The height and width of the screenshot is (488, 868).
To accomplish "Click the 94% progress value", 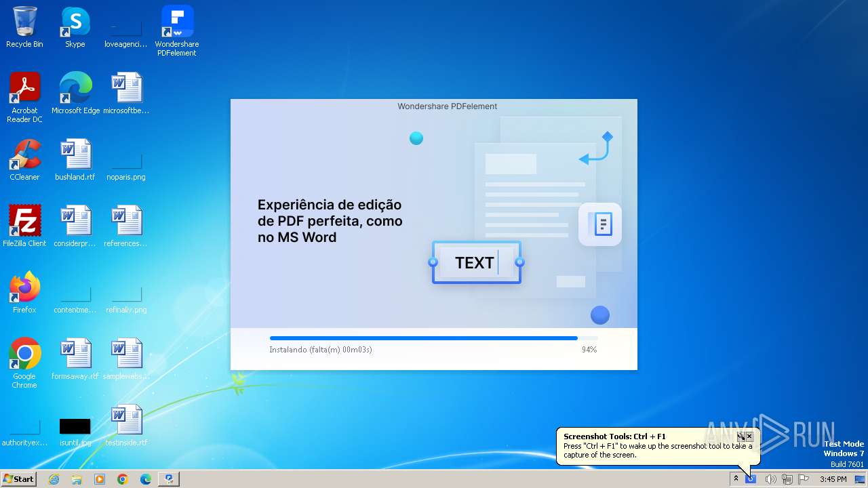I will [589, 350].
